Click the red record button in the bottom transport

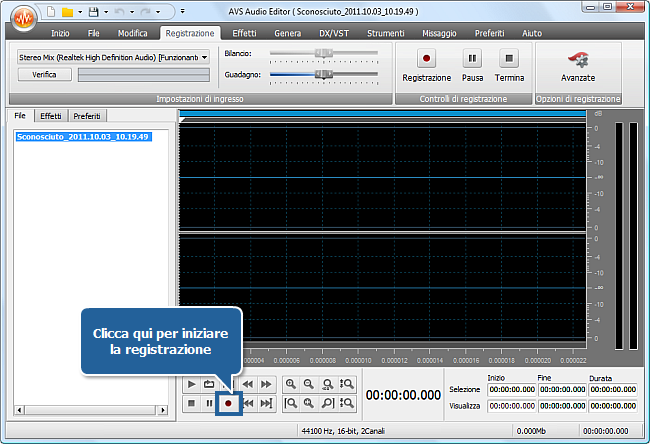(228, 403)
